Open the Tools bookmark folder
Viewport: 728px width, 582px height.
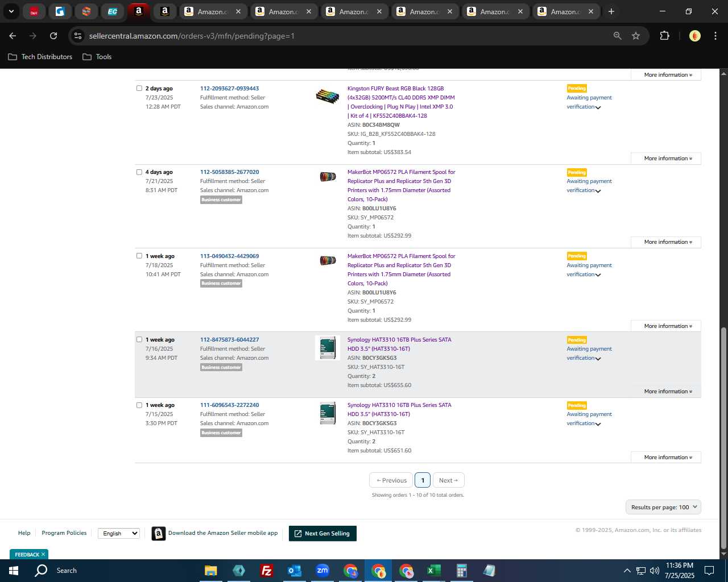pos(97,57)
